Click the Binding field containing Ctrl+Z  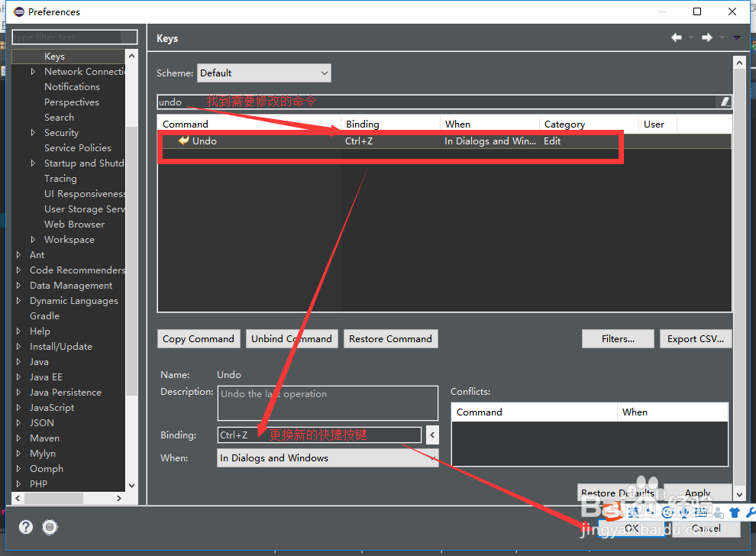coord(319,435)
